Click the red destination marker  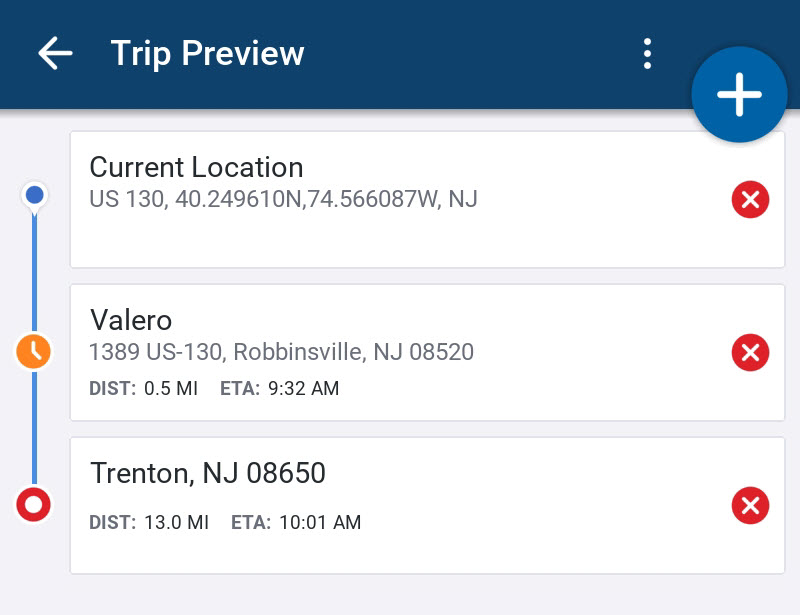(34, 505)
